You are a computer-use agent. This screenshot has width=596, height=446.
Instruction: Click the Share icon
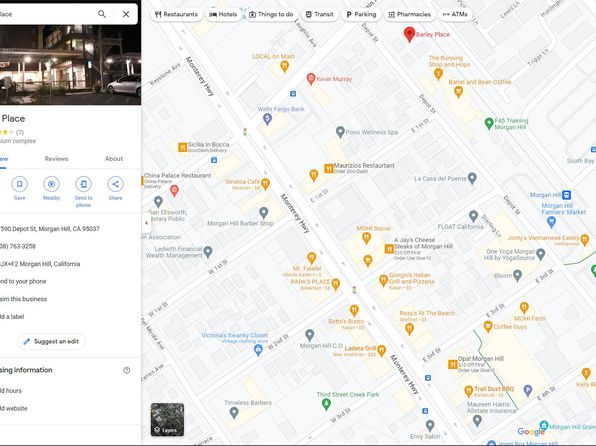click(115, 184)
